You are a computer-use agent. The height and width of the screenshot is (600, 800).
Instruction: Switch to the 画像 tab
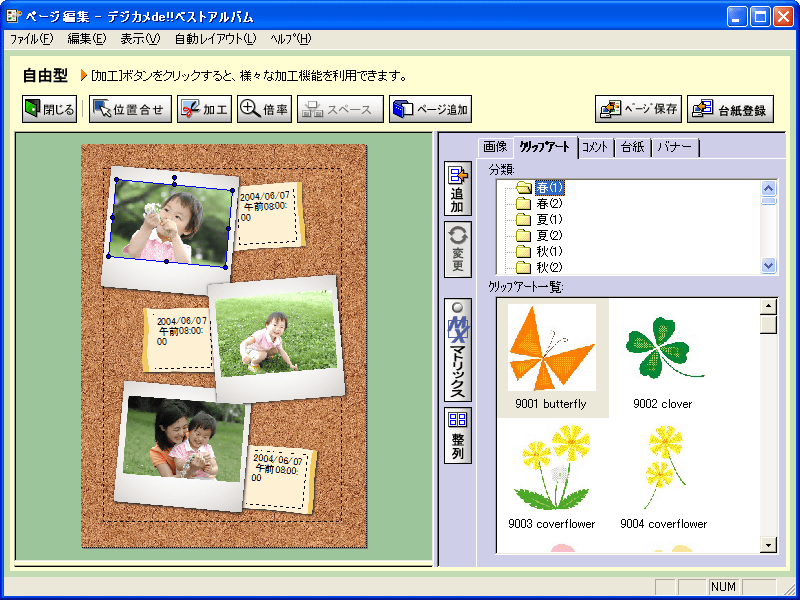(x=495, y=148)
